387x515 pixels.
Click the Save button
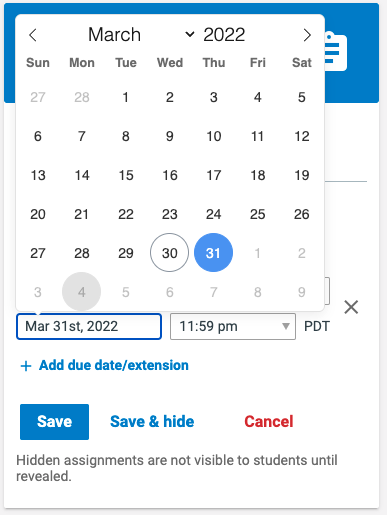pos(54,422)
